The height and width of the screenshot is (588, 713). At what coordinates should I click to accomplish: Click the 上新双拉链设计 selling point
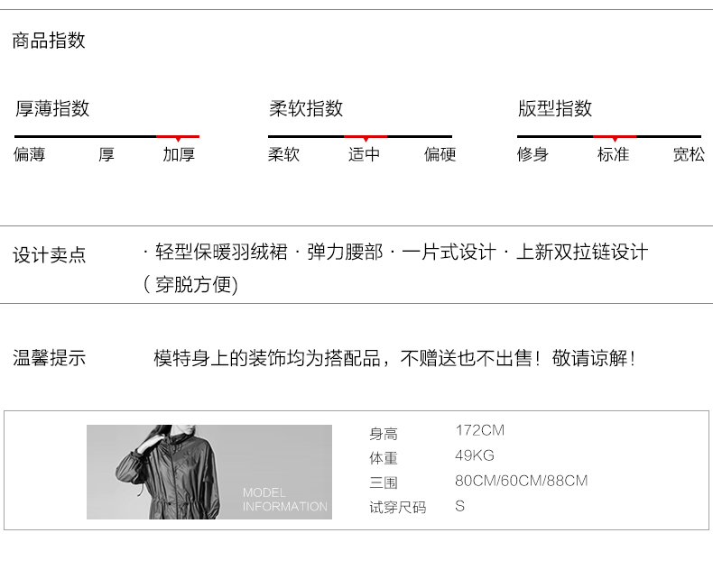[x=582, y=252]
